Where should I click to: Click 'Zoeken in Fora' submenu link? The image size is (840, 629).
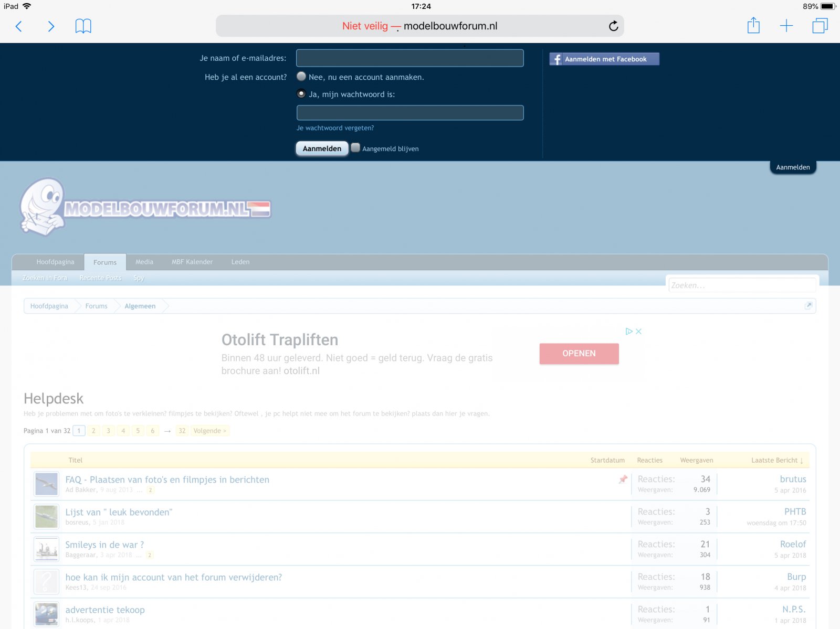(x=45, y=278)
